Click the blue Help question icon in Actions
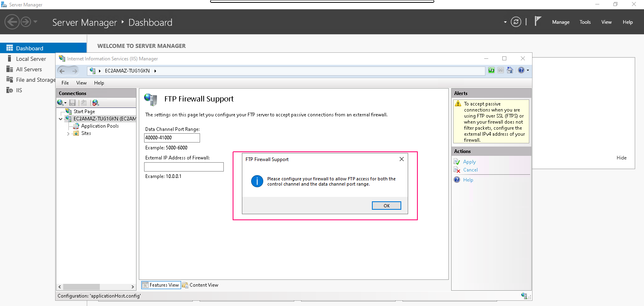This screenshot has height=306, width=644. 457,180
